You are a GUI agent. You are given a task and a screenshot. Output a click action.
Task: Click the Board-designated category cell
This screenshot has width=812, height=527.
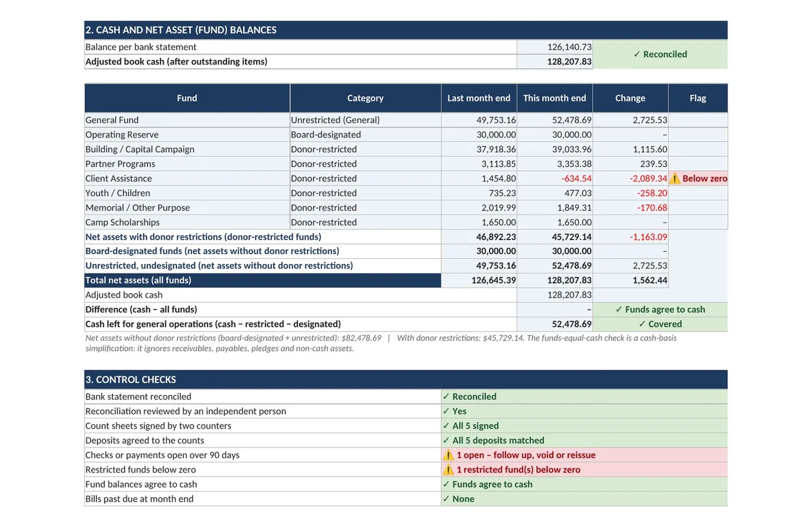click(365, 135)
